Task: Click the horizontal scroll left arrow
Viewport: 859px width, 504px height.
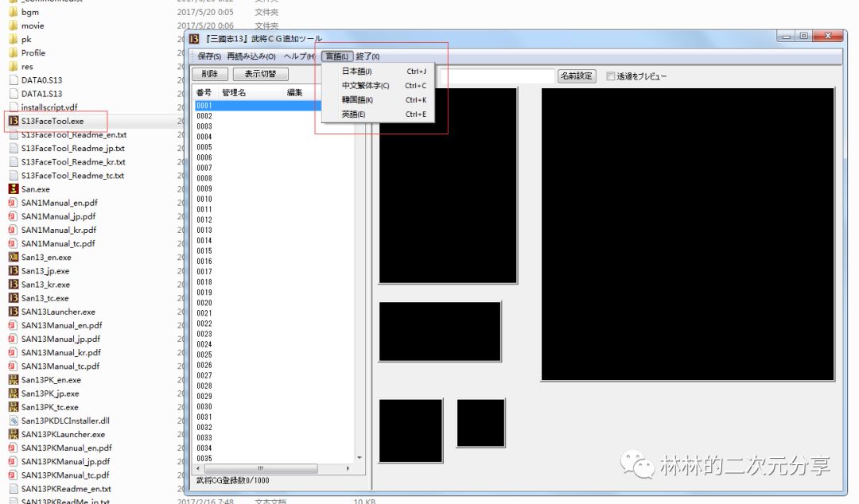Action: pyautogui.click(x=198, y=468)
